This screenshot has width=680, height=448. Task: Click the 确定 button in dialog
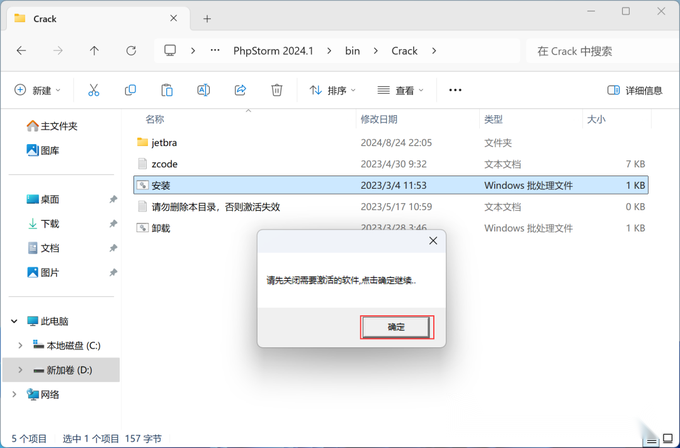(x=396, y=327)
